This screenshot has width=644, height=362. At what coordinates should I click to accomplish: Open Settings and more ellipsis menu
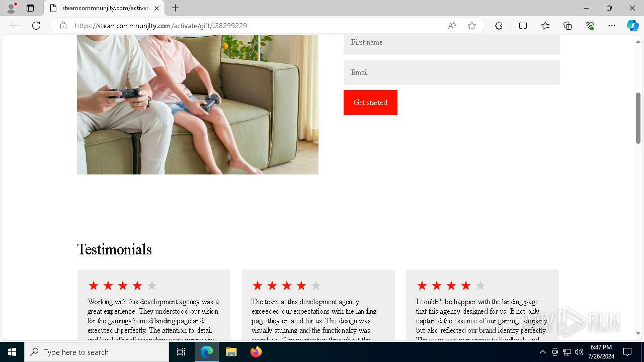coord(612,26)
